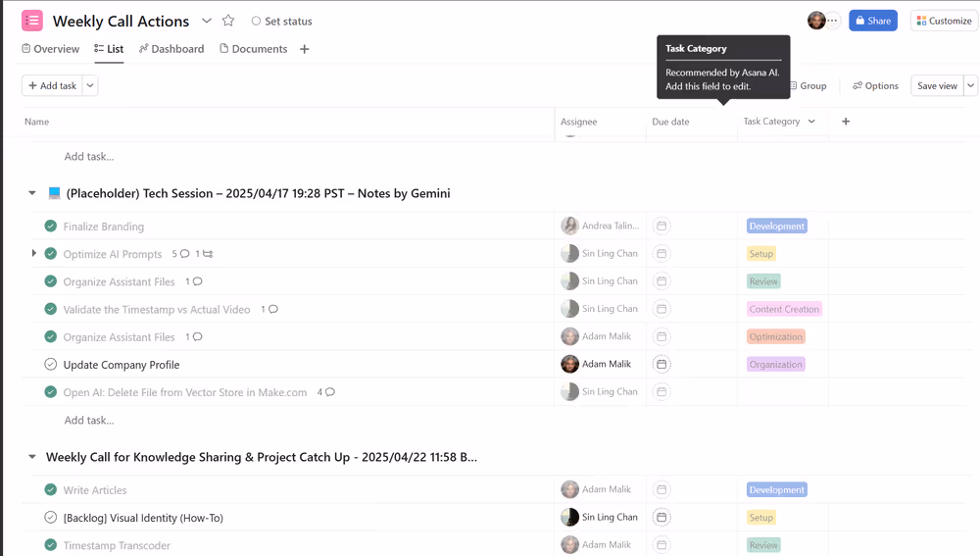This screenshot has height=556, width=980.
Task: Open comments on Open AI Delete File task
Action: [x=325, y=392]
